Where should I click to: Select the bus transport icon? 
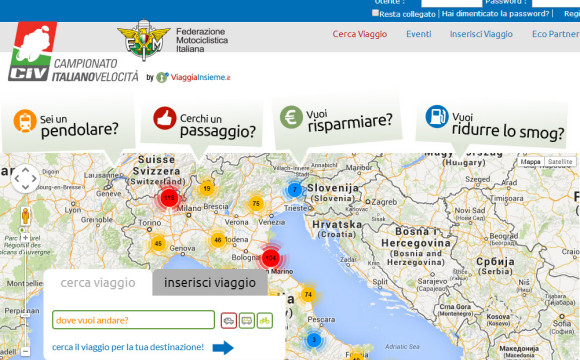[247, 320]
